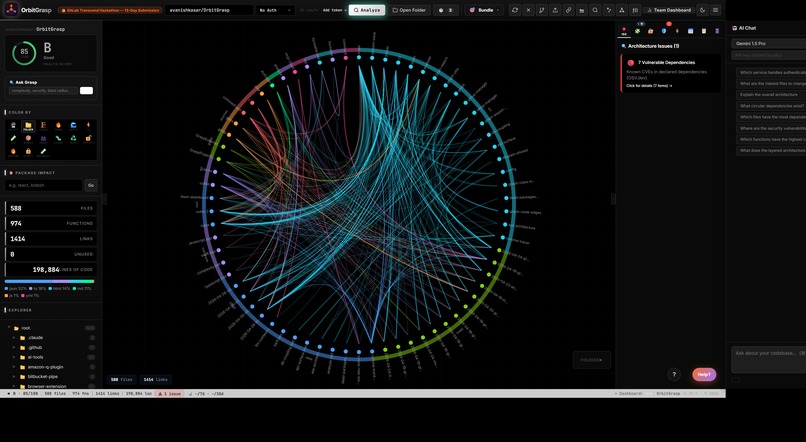Click the FOLDERS legend button on graph

tap(592, 360)
